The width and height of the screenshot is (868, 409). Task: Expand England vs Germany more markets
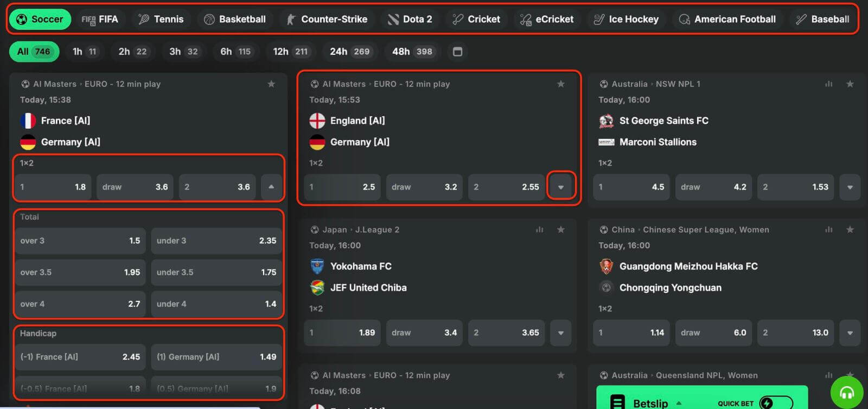[x=560, y=187]
